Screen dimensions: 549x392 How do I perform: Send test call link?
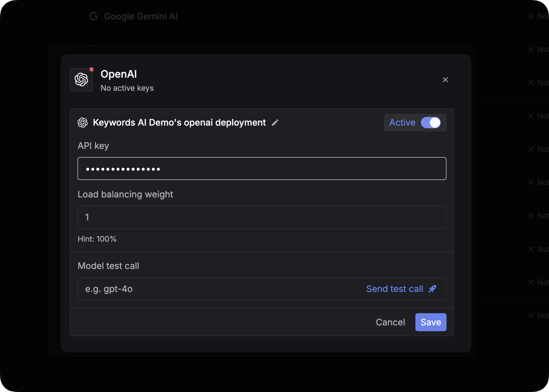pos(395,289)
